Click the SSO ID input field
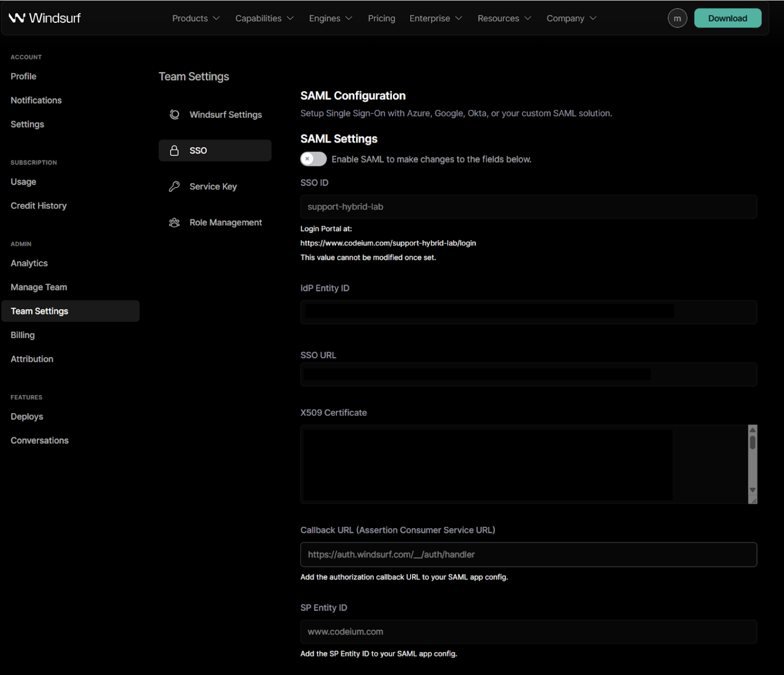 [529, 207]
